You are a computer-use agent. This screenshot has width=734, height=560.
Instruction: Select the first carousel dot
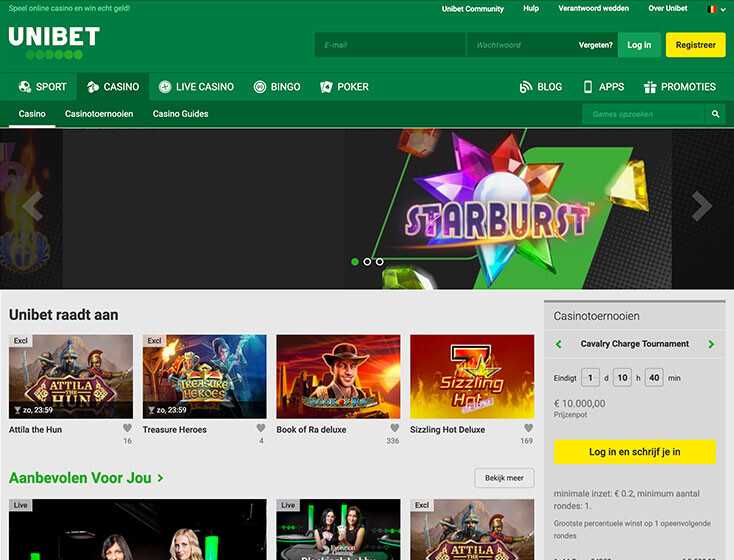pyautogui.click(x=355, y=262)
